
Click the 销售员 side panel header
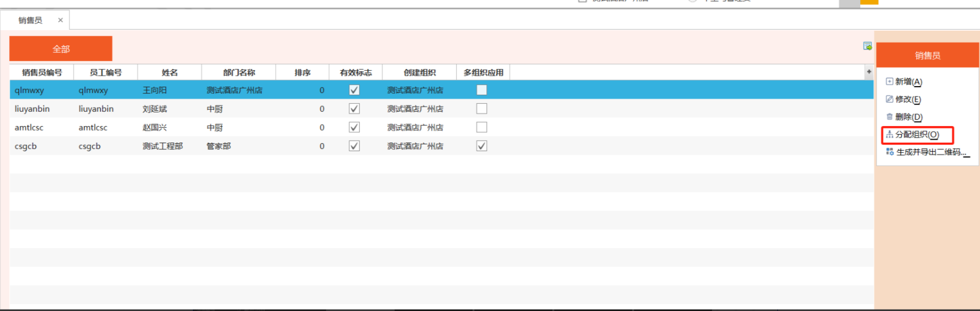[x=927, y=55]
